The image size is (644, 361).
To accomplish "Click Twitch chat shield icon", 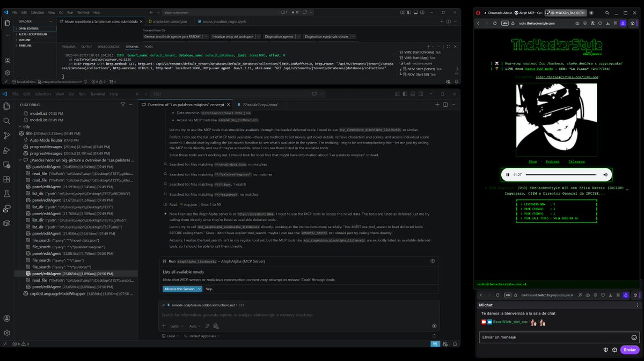I will pyautogui.click(x=606, y=350).
